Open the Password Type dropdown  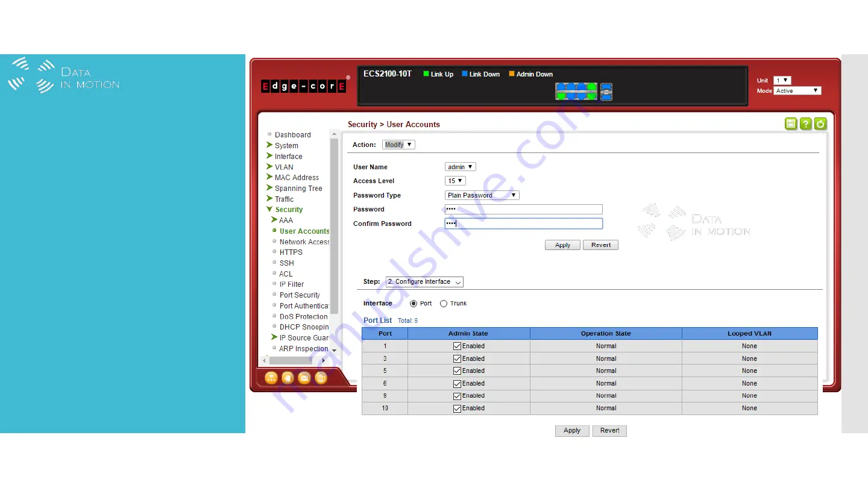tap(482, 195)
